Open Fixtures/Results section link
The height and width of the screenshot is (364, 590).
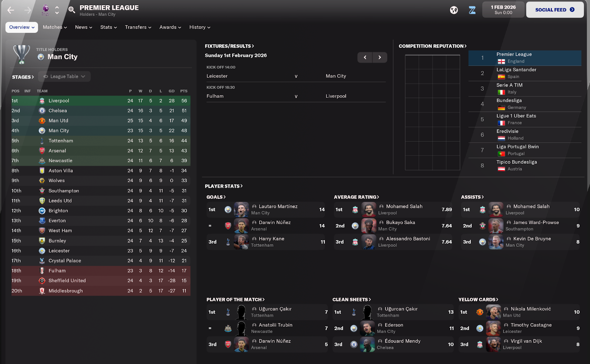[229, 46]
